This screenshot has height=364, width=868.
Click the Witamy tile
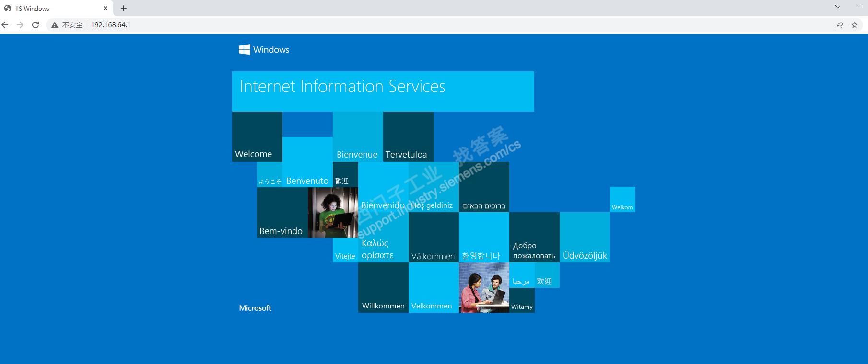click(522, 300)
